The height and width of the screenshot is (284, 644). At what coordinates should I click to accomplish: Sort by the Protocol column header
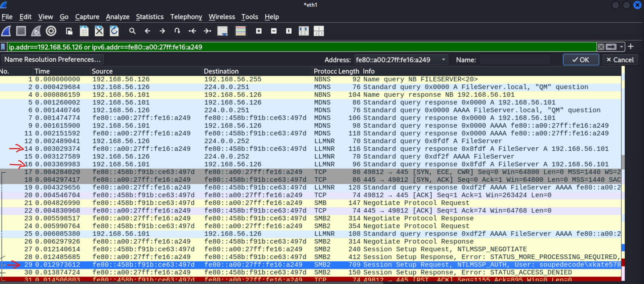click(x=325, y=71)
